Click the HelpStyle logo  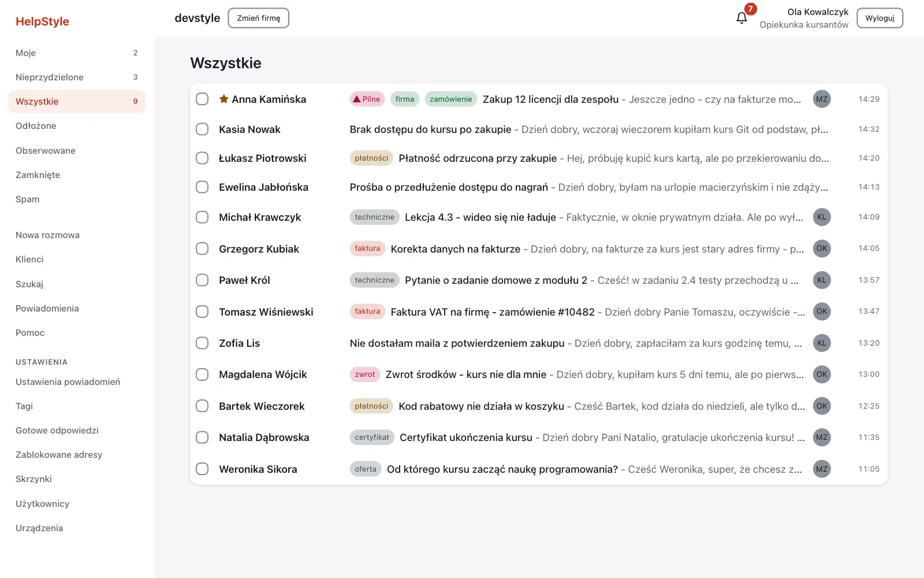(x=42, y=21)
